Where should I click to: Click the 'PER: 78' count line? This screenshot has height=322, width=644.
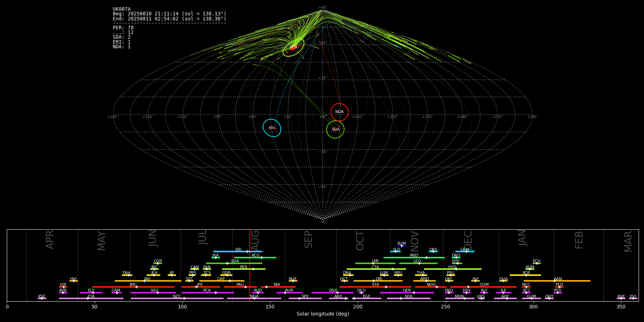point(123,28)
